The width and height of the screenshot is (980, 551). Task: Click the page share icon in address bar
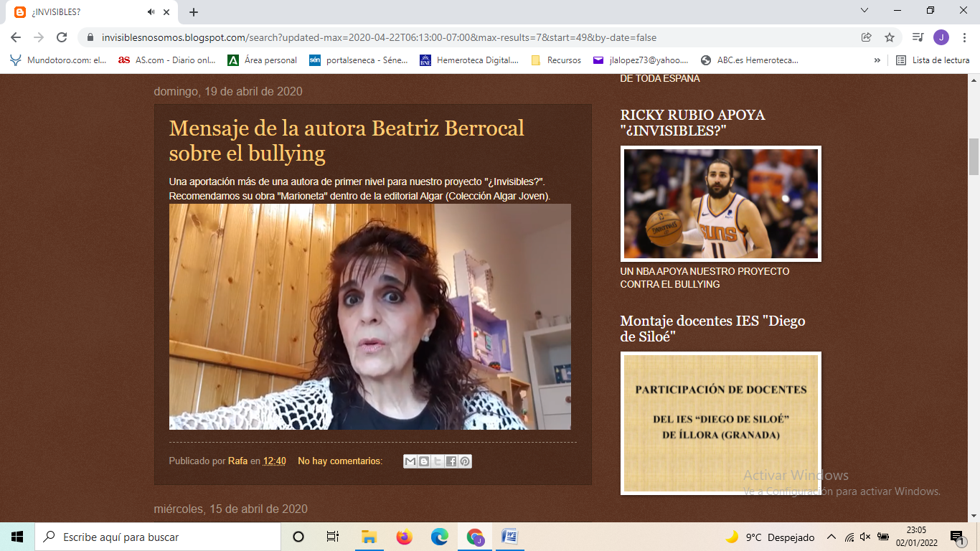[x=867, y=37]
